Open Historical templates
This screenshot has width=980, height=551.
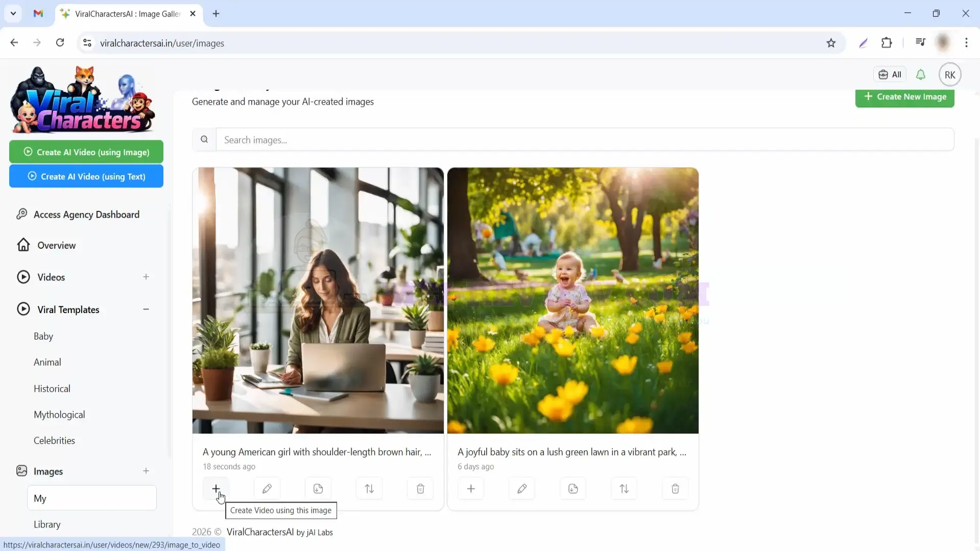point(52,389)
